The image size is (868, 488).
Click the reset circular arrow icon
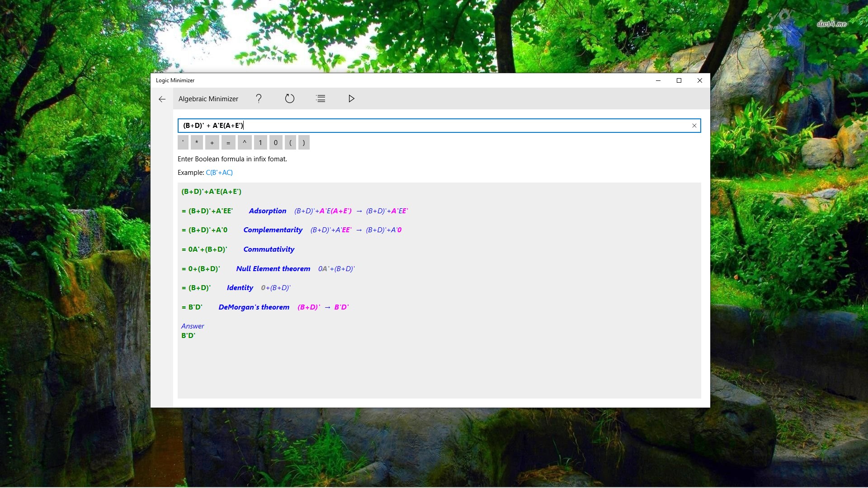[290, 99]
